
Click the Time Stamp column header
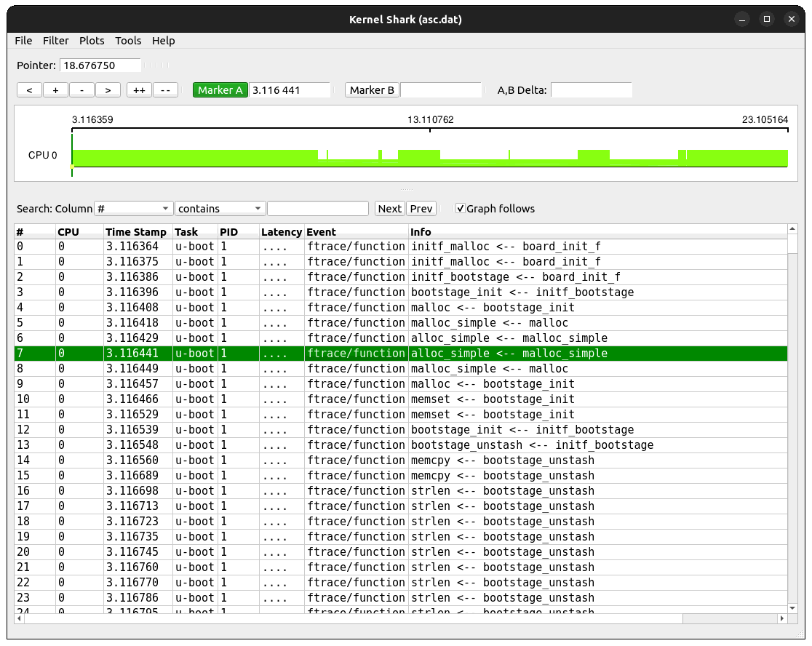point(136,232)
